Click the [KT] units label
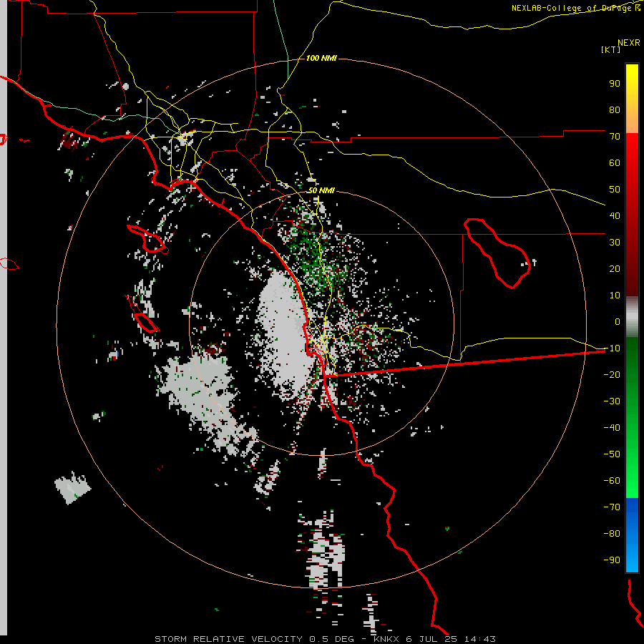The height and width of the screenshot is (644, 644). click(610, 49)
